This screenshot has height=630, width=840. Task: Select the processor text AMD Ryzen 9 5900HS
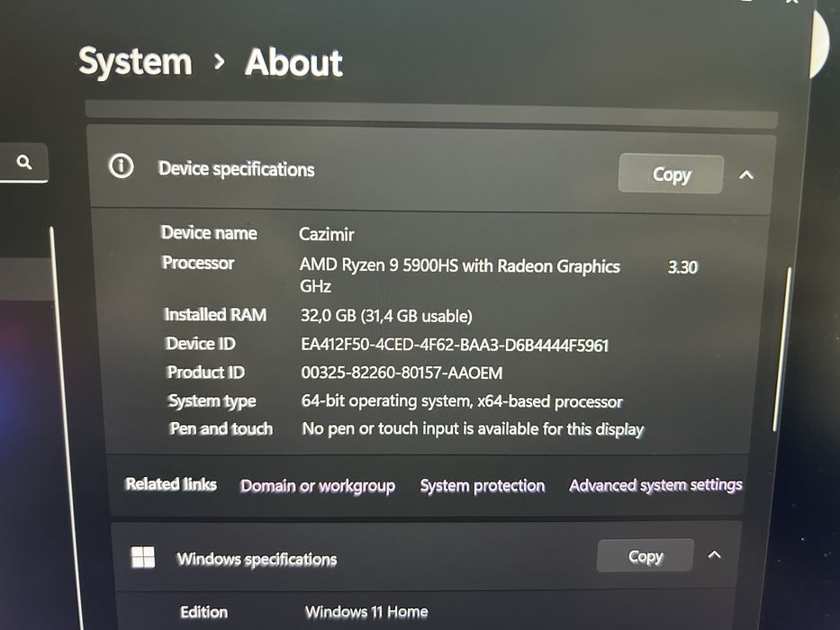click(x=379, y=265)
